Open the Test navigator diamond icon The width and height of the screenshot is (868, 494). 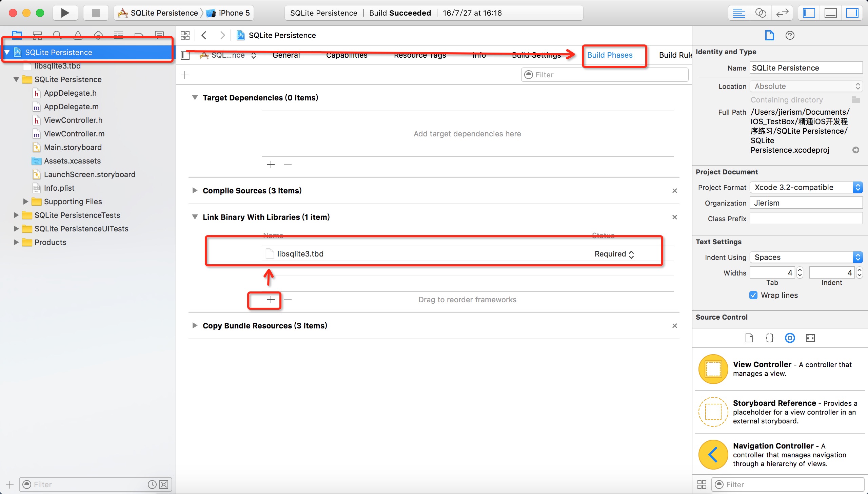pyautogui.click(x=98, y=35)
